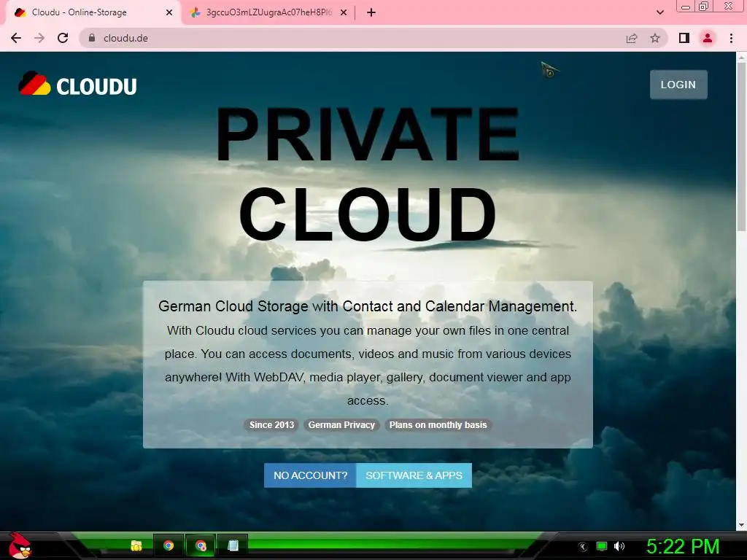Viewport: 747px width, 560px height.
Task: Click the SOFTWARE & APPS button
Action: 414,475
